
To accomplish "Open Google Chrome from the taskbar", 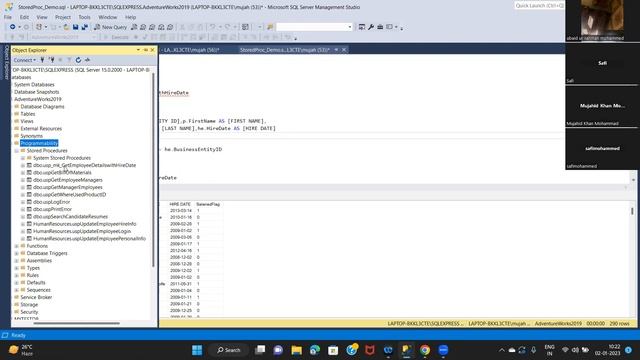I will pyautogui.click(x=424, y=350).
